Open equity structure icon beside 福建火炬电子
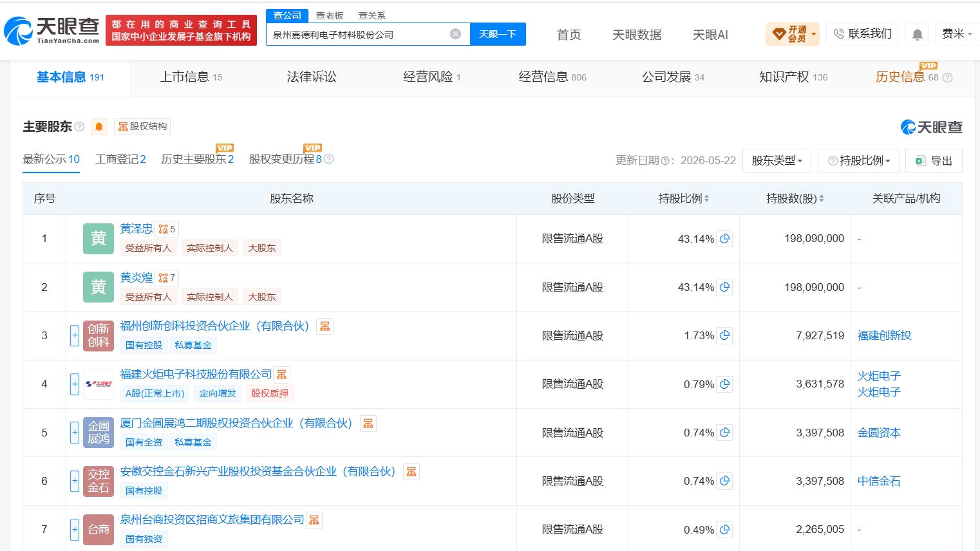The width and height of the screenshot is (980, 551). (x=282, y=375)
